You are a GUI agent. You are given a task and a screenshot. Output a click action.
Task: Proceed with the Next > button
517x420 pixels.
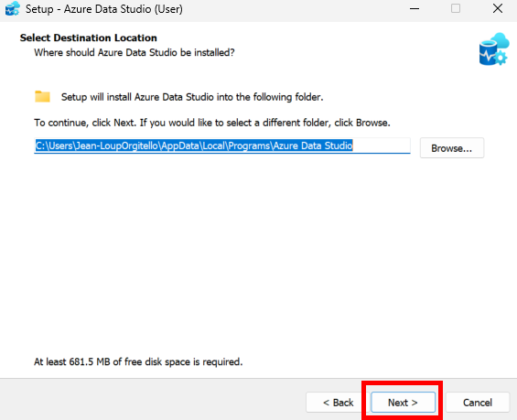(403, 403)
